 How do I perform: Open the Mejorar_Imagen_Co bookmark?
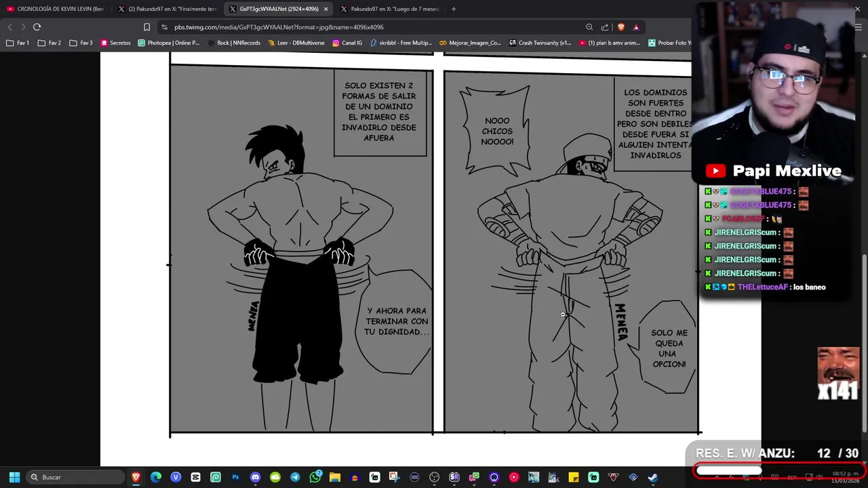click(x=470, y=43)
